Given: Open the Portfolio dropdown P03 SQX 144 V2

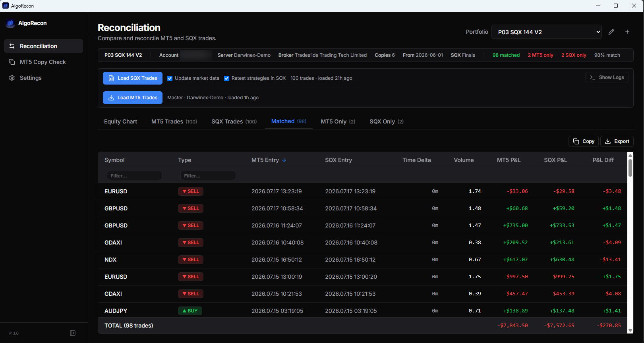Looking at the screenshot, I should pos(547,32).
